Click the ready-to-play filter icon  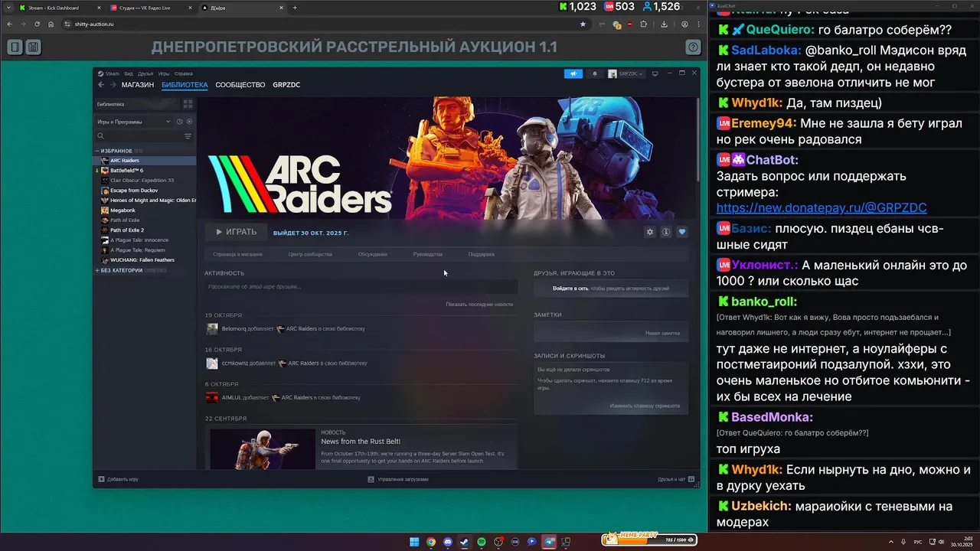(x=189, y=122)
